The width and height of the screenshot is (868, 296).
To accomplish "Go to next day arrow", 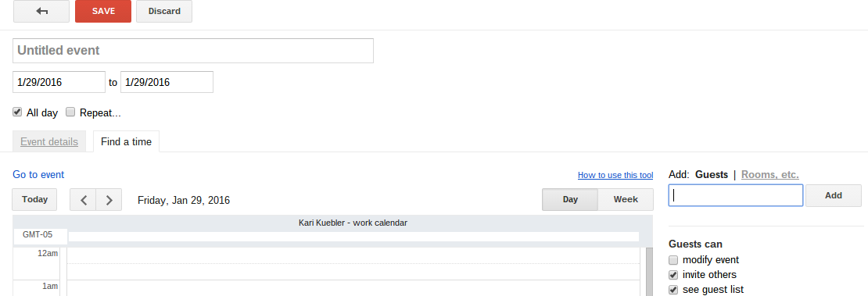I will click(x=109, y=200).
